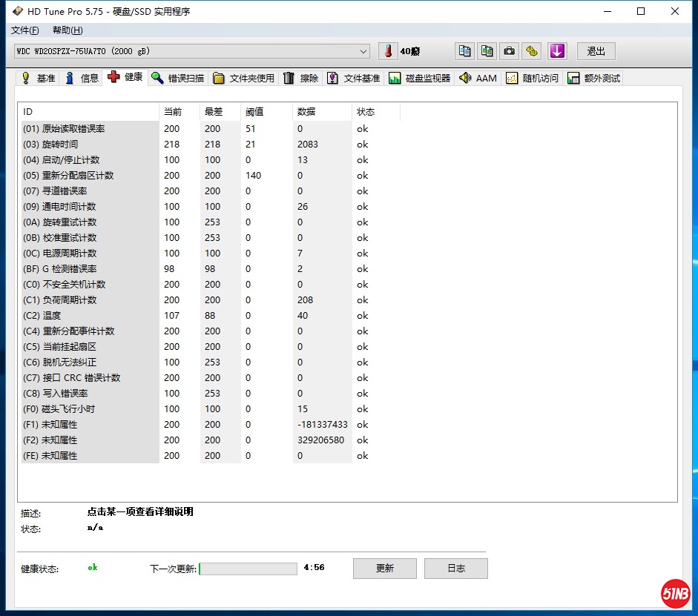Switch to the 错误扫描 tab
The image size is (698, 616).
click(177, 79)
